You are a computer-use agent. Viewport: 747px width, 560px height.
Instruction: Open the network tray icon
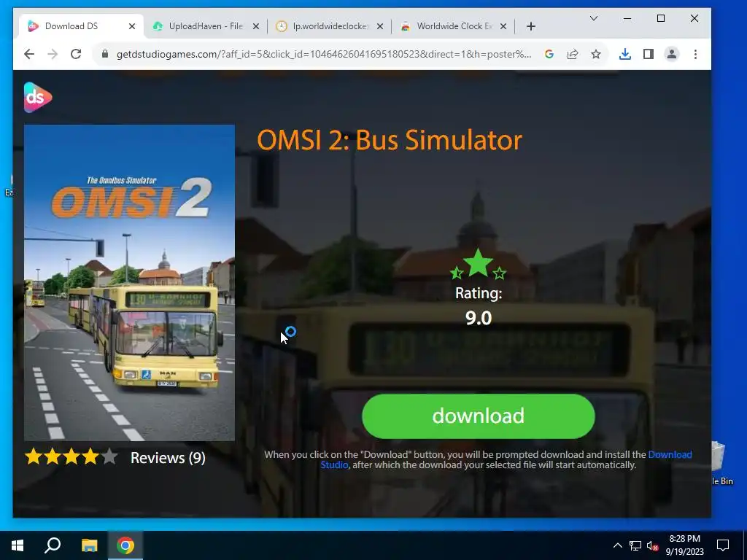[x=635, y=545]
